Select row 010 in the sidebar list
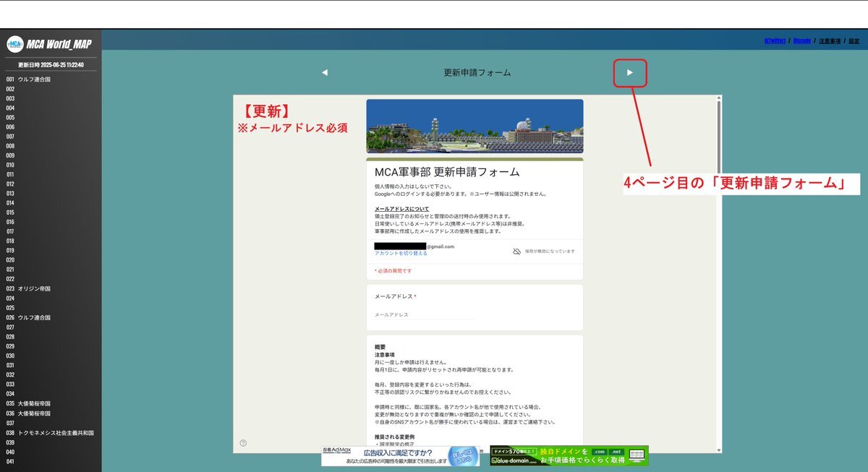Viewport: 868px width, 472px height. 51,165
